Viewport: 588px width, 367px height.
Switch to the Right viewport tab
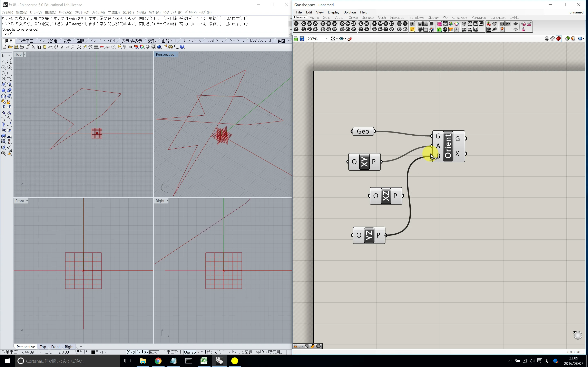tap(69, 347)
